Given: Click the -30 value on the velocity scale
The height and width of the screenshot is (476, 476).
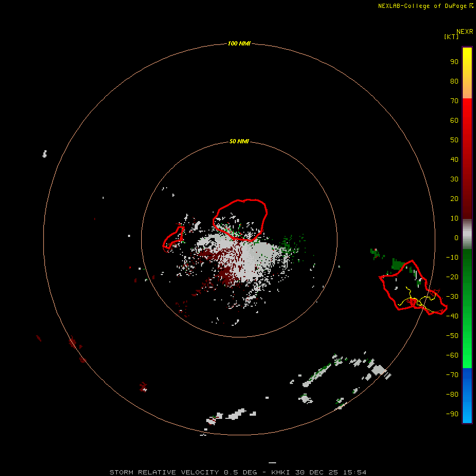Looking at the screenshot, I should [x=452, y=297].
